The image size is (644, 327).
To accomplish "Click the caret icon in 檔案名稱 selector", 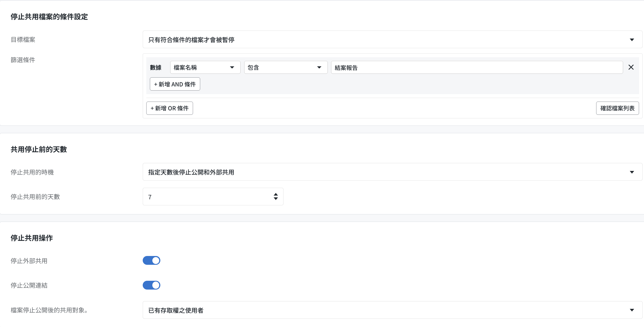I will 232,67.
